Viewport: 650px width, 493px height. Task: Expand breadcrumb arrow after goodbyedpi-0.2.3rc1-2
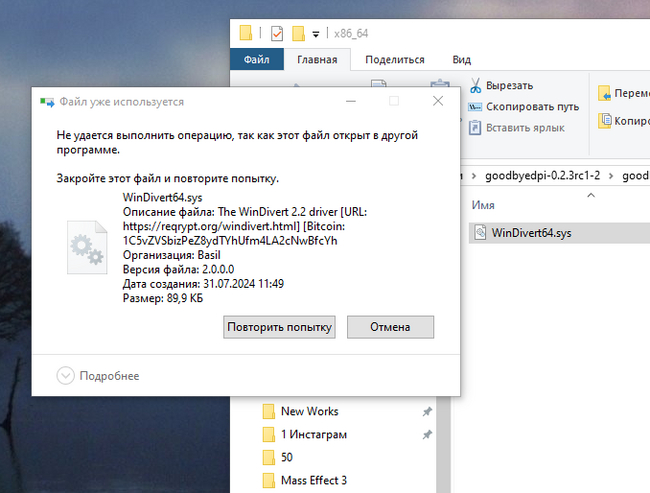coord(611,176)
